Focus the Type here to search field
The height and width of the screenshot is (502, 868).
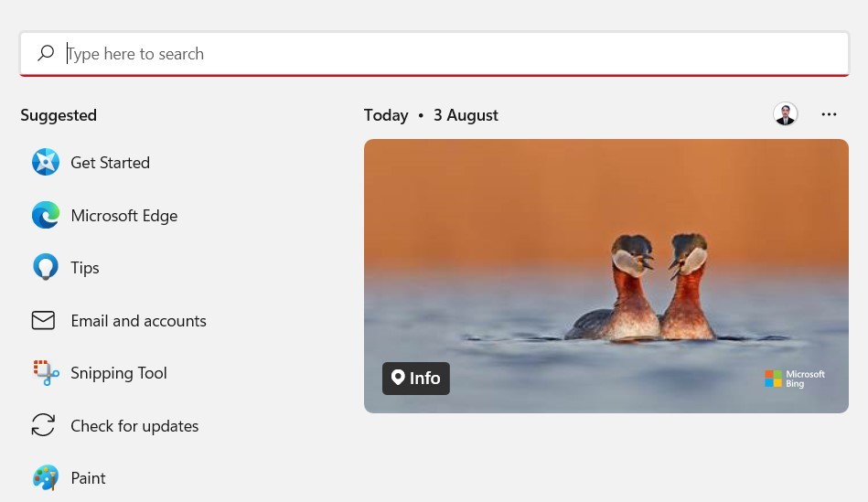click(434, 54)
